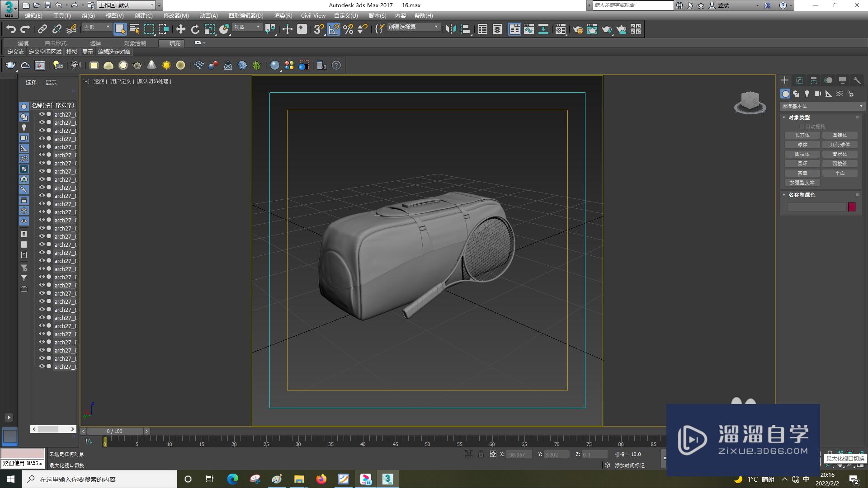Open the 工作区: 默认 workspace dropdown
The image size is (868, 489).
(x=127, y=5)
